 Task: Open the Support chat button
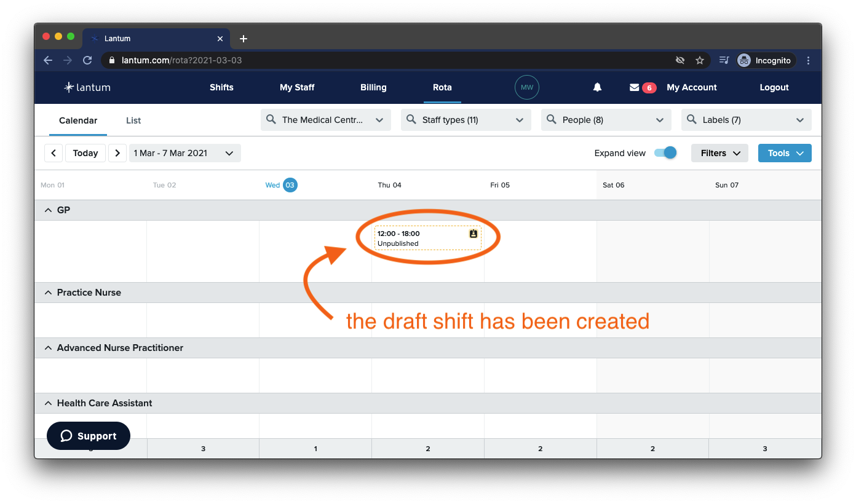point(89,436)
